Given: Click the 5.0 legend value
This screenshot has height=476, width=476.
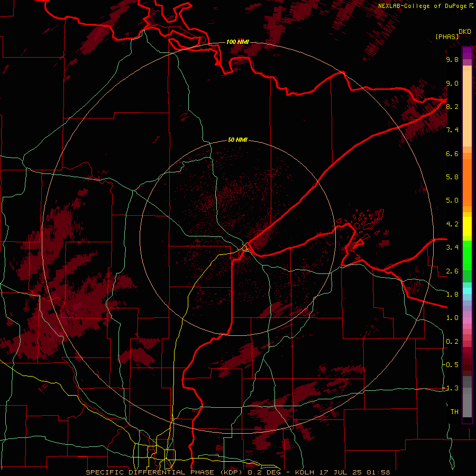Looking at the screenshot, I should (x=452, y=200).
